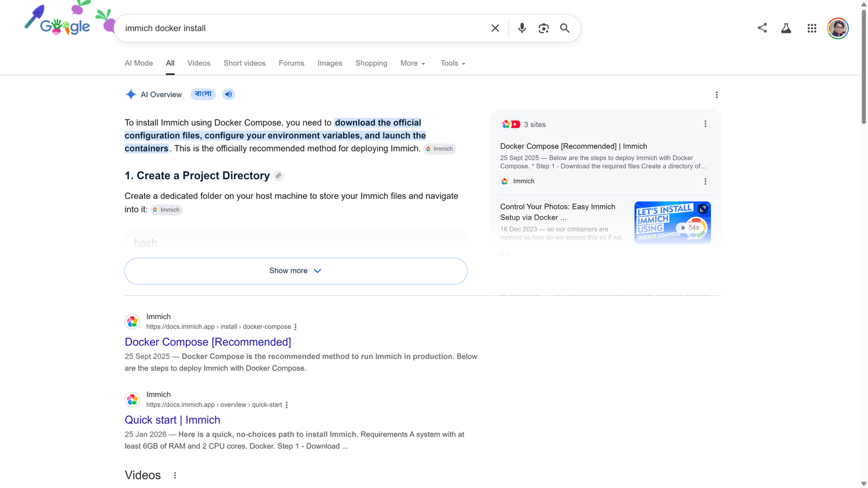
Task: Open Quick start | Immich search result
Action: (x=172, y=420)
